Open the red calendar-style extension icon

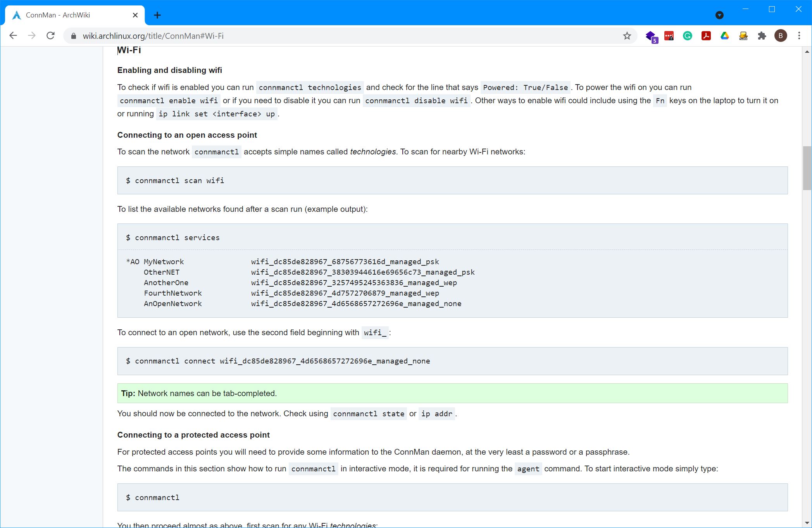[x=669, y=36]
